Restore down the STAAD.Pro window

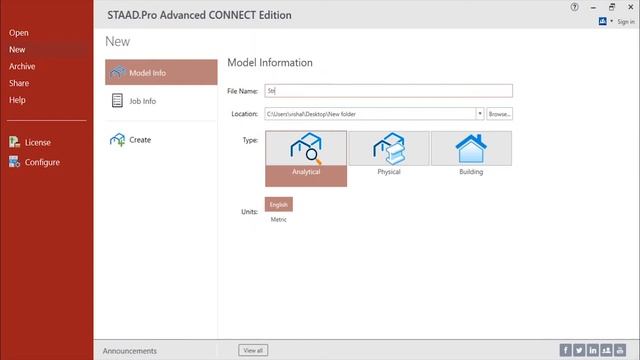click(x=612, y=7)
